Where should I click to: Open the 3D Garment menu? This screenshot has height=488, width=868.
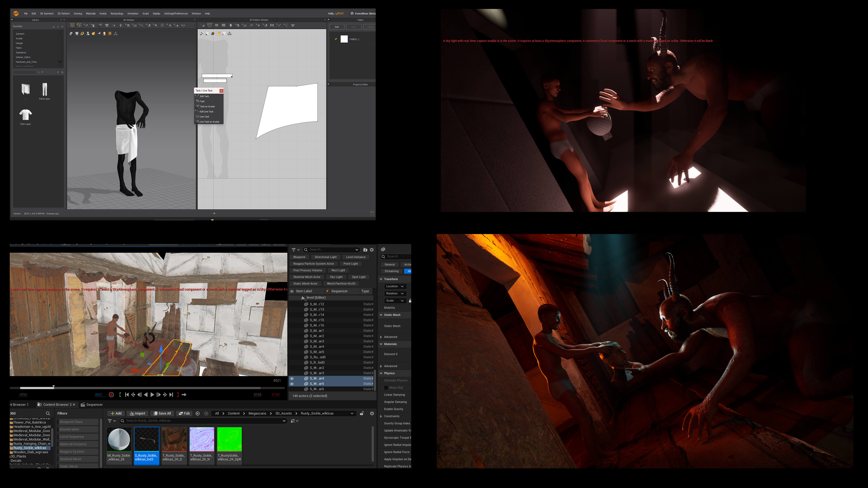point(47,14)
